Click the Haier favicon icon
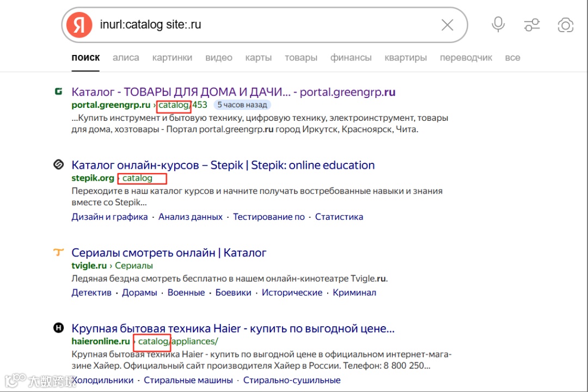This screenshot has height=392, width=588. [x=58, y=328]
